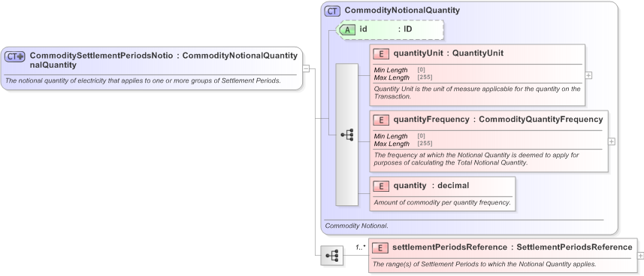This screenshot has width=644, height=276.
Task: Click the 'Commodity Notional.' annotation text
Action: [x=356, y=226]
